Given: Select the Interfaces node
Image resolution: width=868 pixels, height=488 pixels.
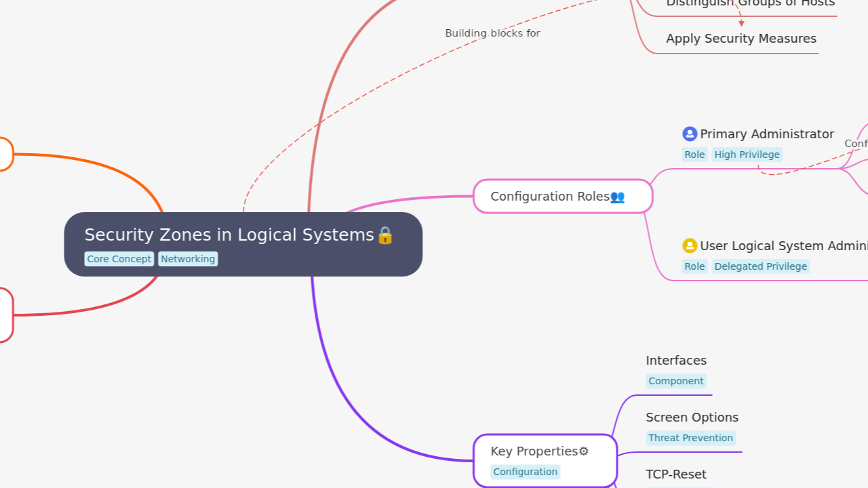Looking at the screenshot, I should [x=676, y=360].
